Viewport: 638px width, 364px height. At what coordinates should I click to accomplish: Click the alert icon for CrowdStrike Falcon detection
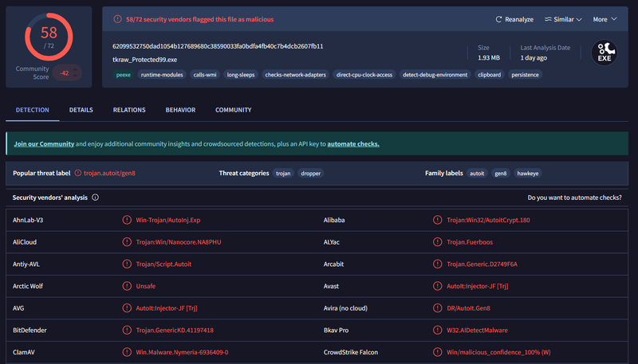click(x=437, y=352)
